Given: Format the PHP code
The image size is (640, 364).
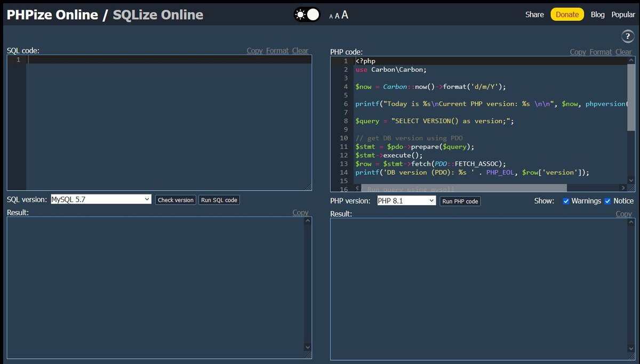Looking at the screenshot, I should (601, 52).
